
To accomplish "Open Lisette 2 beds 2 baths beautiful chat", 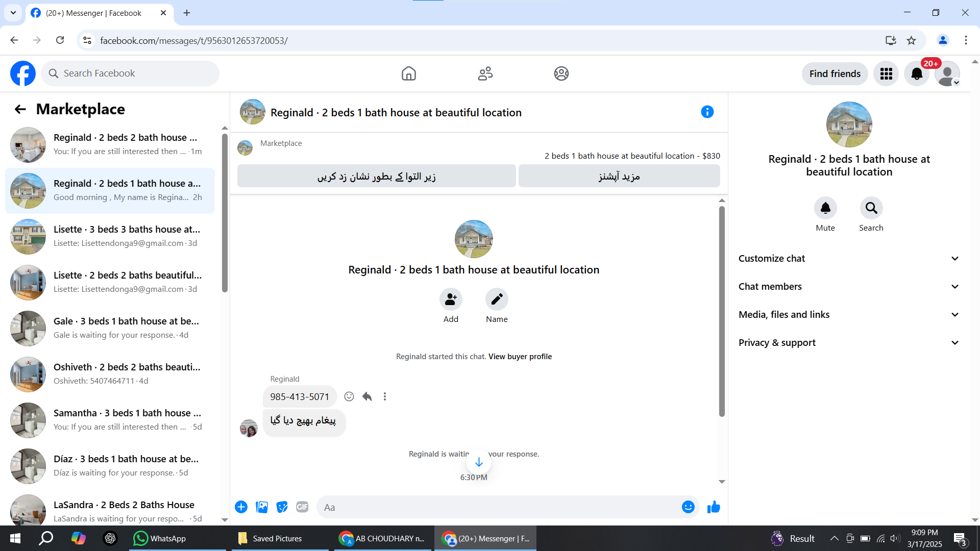I will click(110, 283).
